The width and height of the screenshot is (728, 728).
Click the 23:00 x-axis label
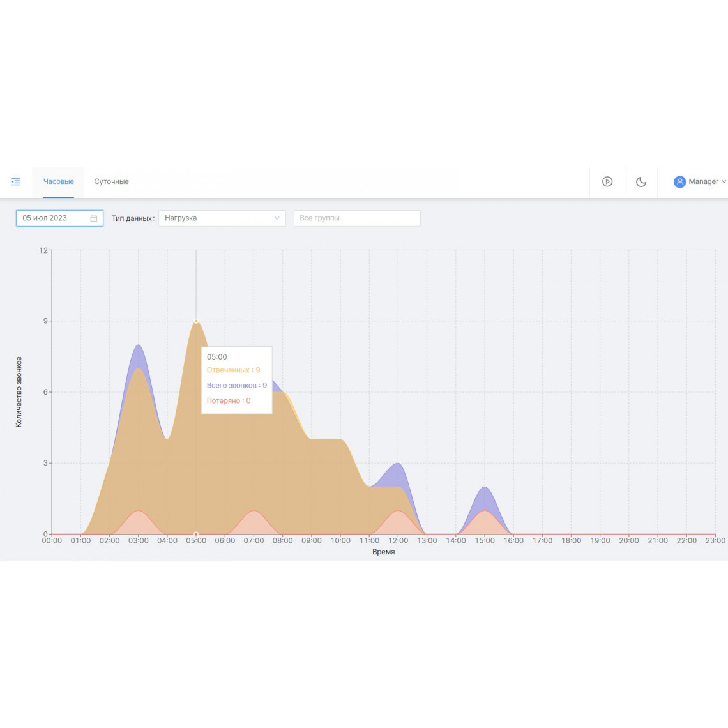(715, 540)
